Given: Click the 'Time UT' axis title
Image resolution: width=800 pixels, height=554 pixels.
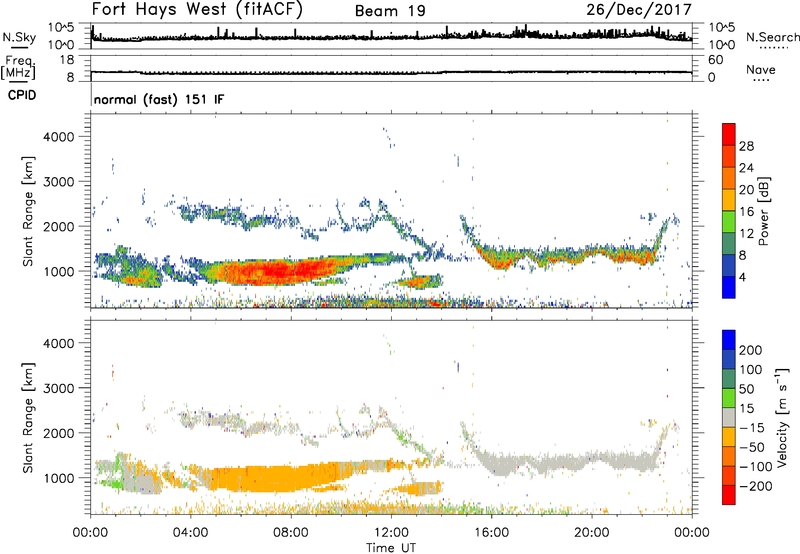Looking at the screenshot, I should 391,547.
